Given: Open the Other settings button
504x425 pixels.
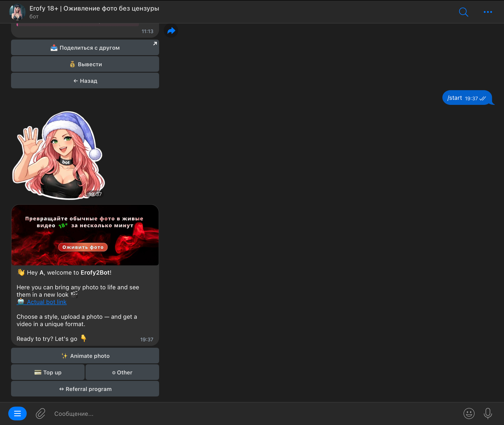Looking at the screenshot, I should tap(122, 372).
